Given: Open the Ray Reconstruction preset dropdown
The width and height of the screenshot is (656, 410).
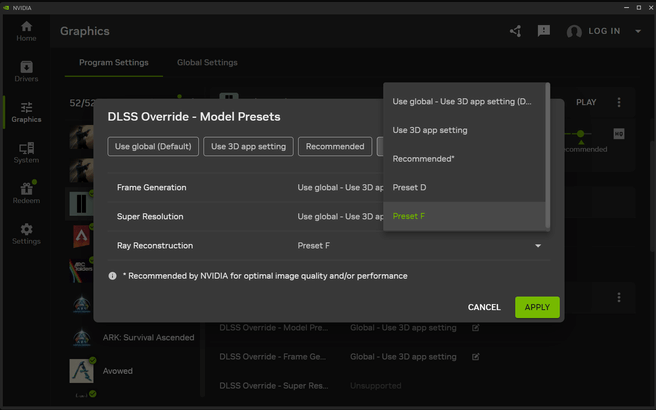Looking at the screenshot, I should (420, 246).
